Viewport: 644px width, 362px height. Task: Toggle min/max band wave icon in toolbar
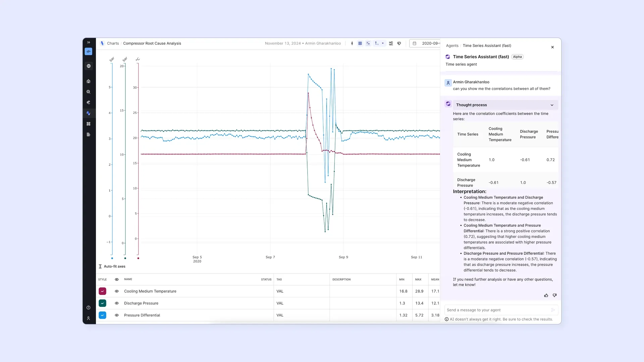pyautogui.click(x=368, y=43)
